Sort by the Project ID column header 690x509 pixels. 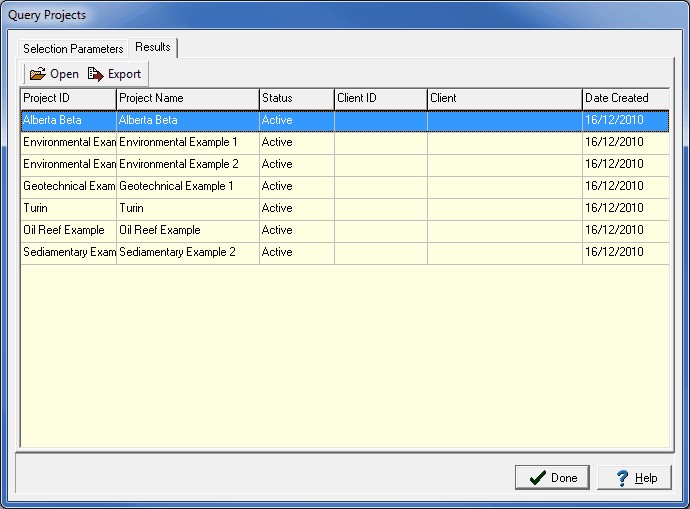point(68,98)
